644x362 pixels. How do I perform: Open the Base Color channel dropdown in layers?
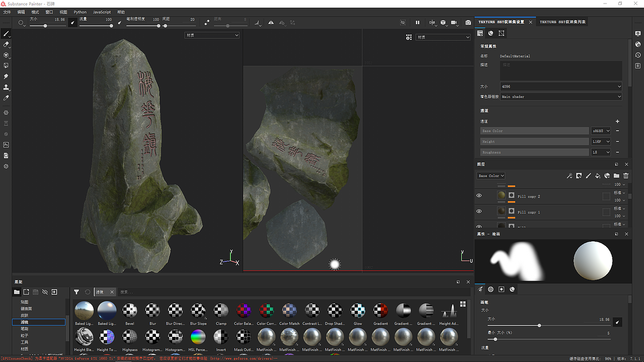[491, 176]
